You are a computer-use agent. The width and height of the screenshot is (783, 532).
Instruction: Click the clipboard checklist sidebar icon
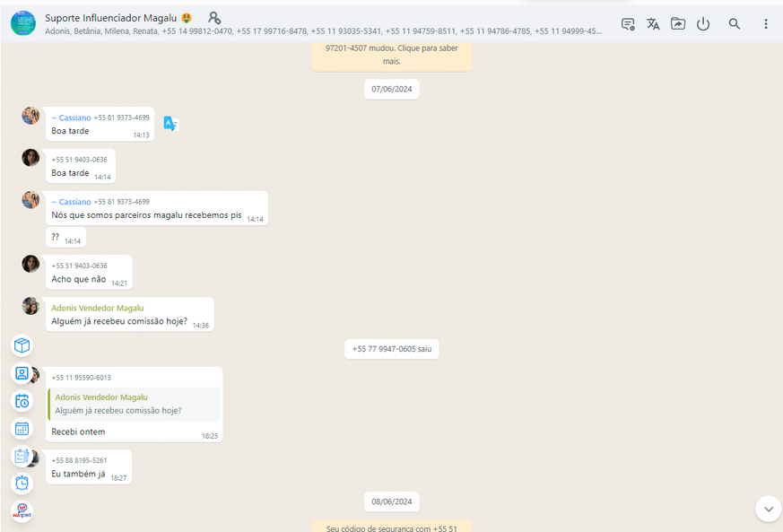[x=22, y=456]
